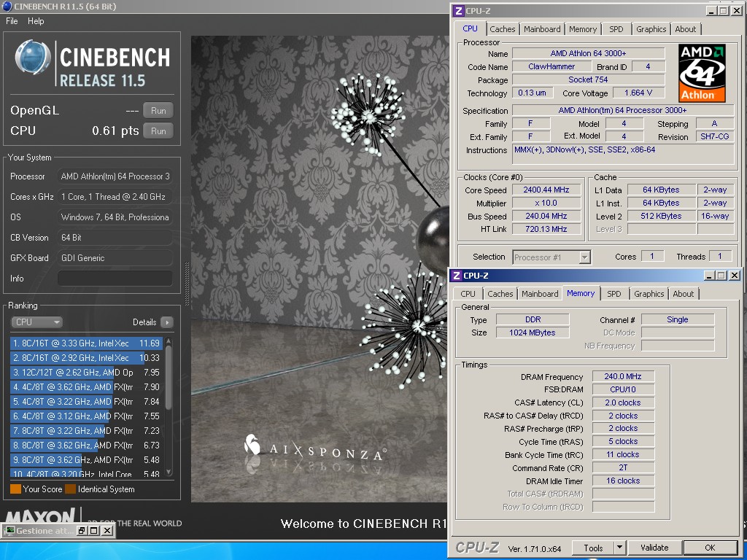Close the Gestione att... minimized window
This screenshot has width=747, height=560.
(107, 531)
